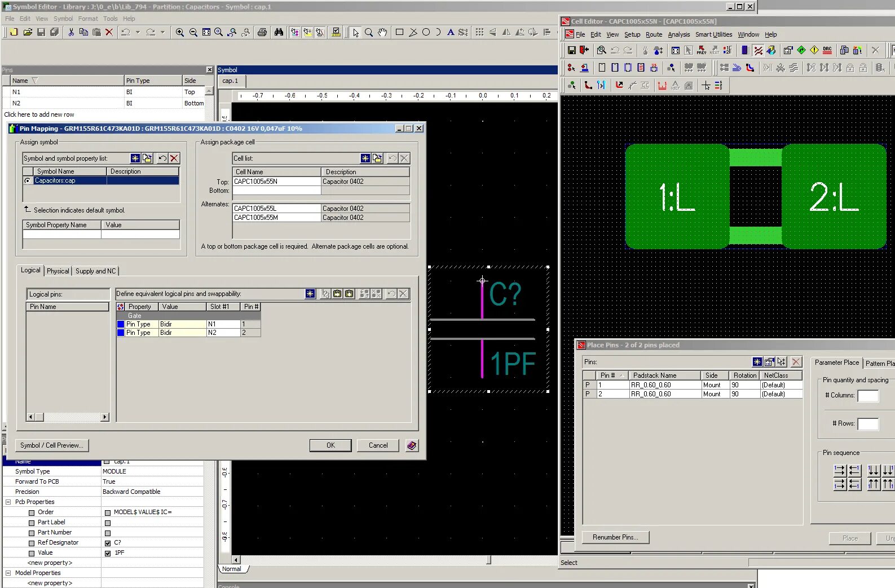The width and height of the screenshot is (895, 588).
Task: Click new pin star icon in Place Pins dialog
Action: click(757, 362)
